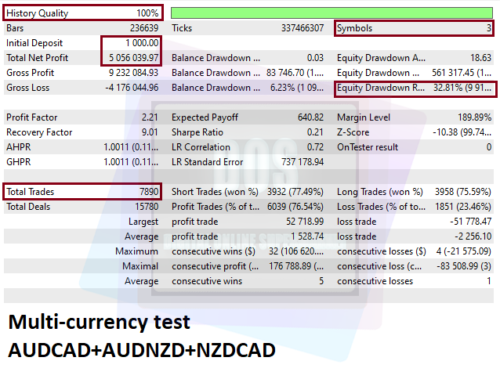The image size is (500, 379).
Task: Select Initial Deposit value 1 000.00
Action: [x=142, y=43]
